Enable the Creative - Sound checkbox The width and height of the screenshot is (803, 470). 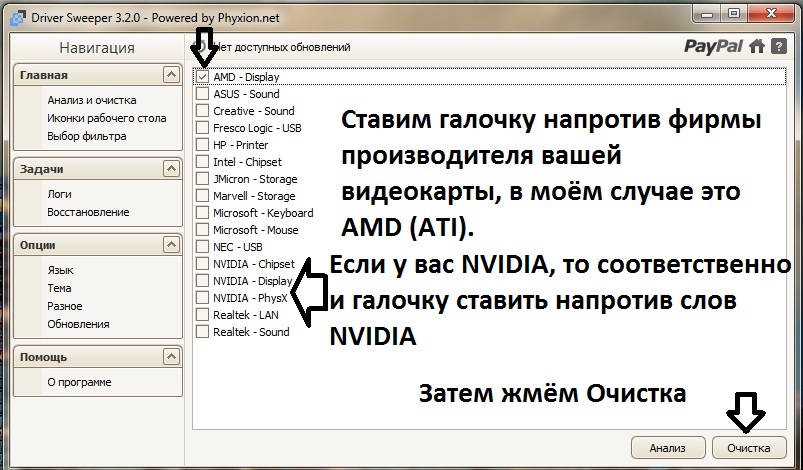click(203, 111)
